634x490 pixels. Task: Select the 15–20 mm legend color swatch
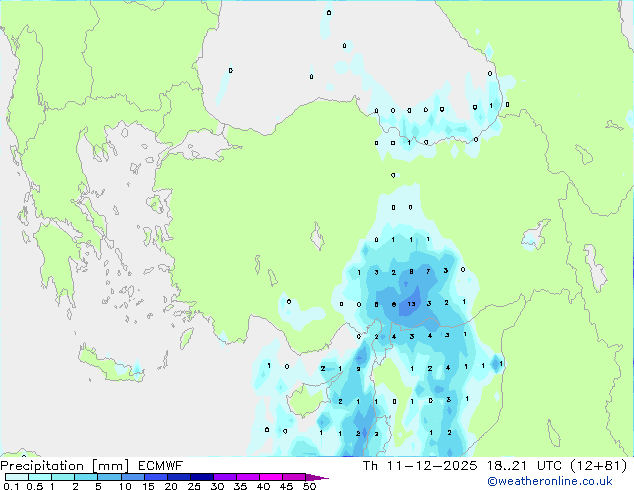click(x=155, y=477)
